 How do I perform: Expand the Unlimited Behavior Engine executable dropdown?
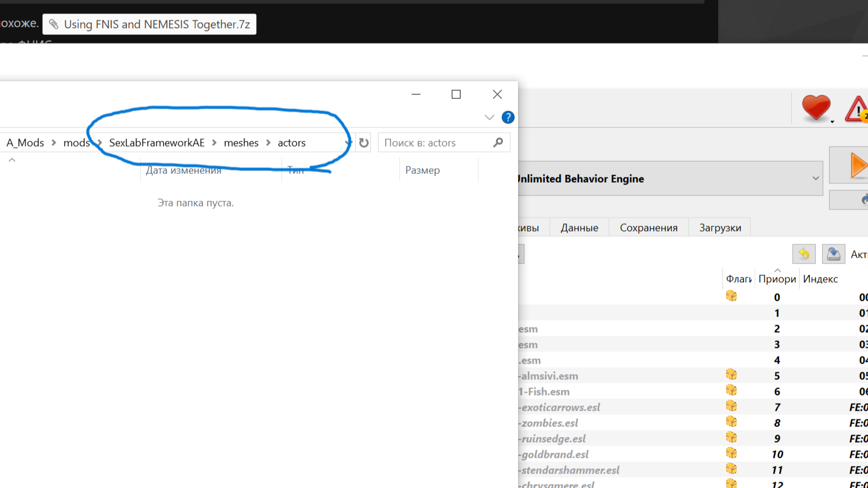coord(815,179)
